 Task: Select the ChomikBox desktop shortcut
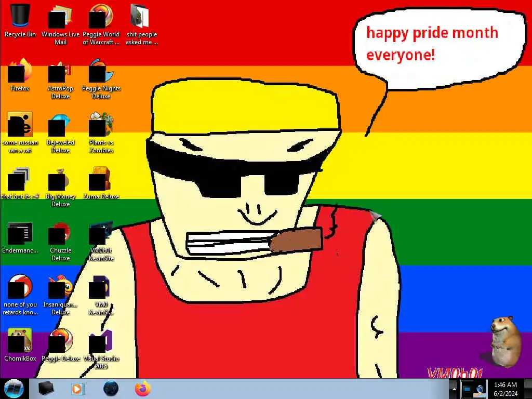(x=20, y=345)
